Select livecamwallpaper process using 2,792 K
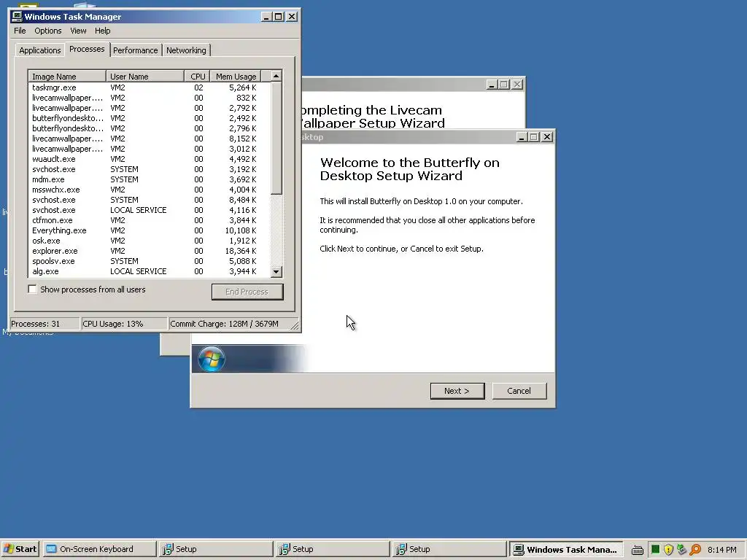747x560 pixels. (x=149, y=108)
